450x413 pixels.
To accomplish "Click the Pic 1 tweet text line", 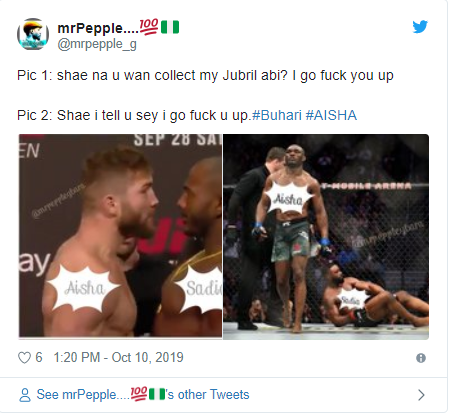I will tap(205, 76).
